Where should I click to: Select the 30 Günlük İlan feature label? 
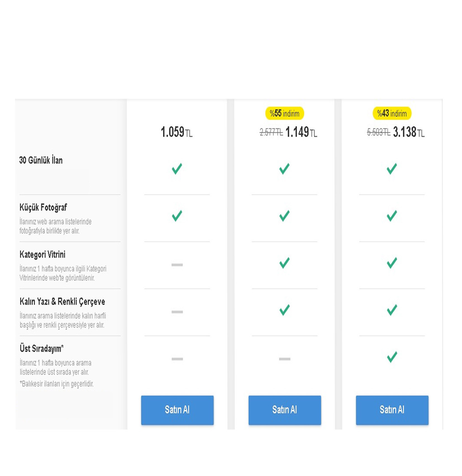tap(41, 160)
